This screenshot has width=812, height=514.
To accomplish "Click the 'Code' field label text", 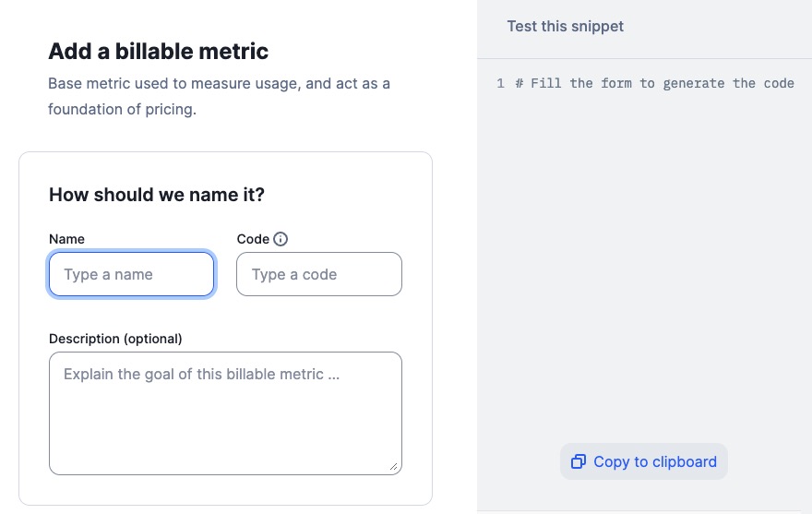I will pyautogui.click(x=253, y=239).
